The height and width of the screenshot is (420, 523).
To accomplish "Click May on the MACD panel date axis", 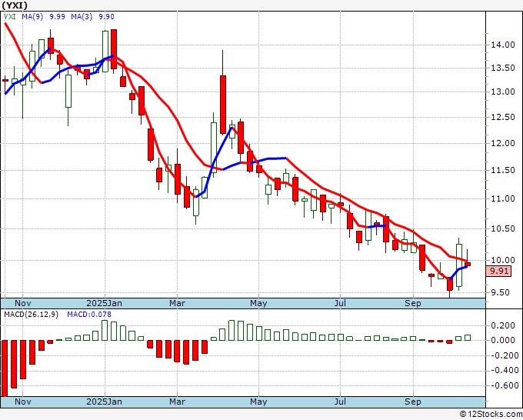I will pos(258,402).
